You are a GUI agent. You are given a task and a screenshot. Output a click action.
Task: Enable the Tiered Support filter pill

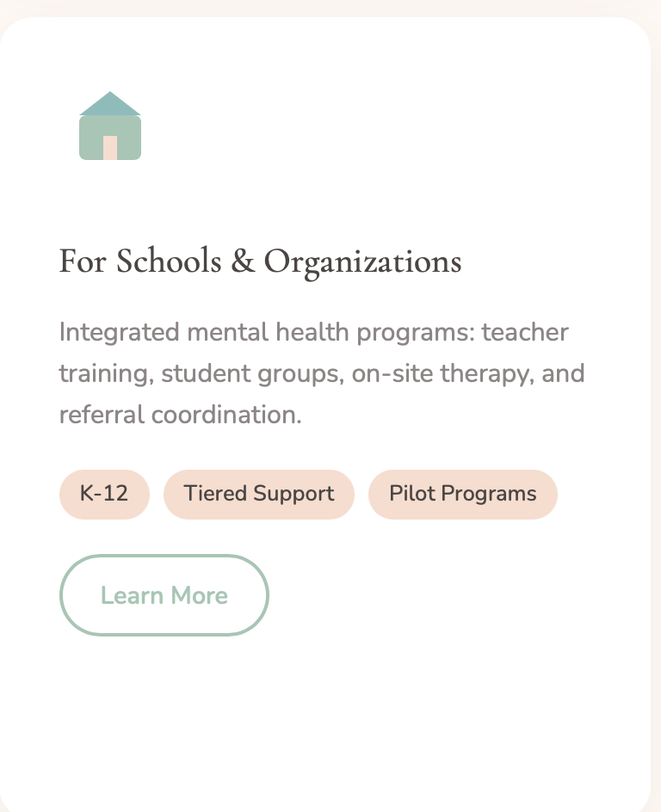click(x=259, y=494)
